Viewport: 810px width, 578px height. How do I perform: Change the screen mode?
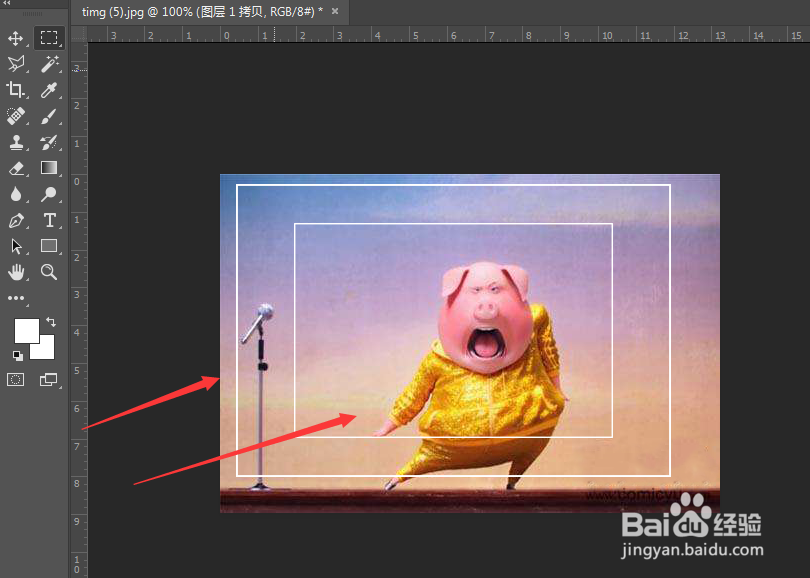(49, 380)
